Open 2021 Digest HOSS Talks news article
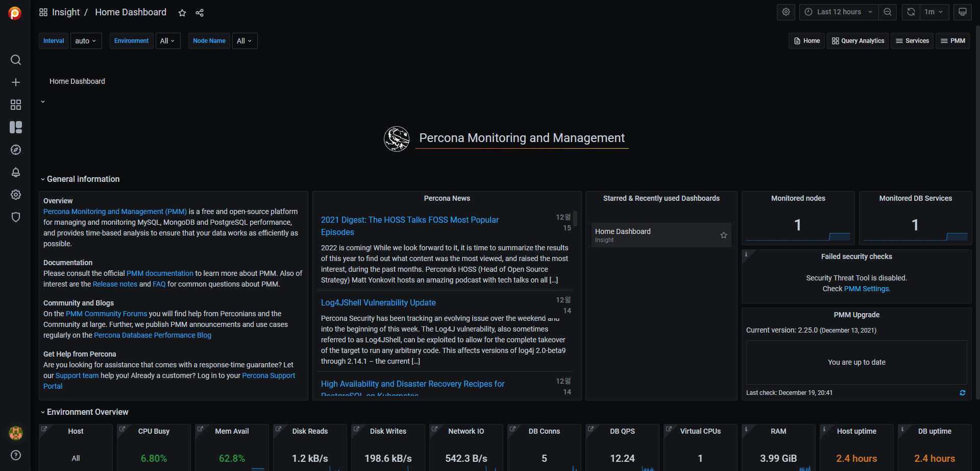Viewport: 980px width, 471px height. pyautogui.click(x=410, y=226)
